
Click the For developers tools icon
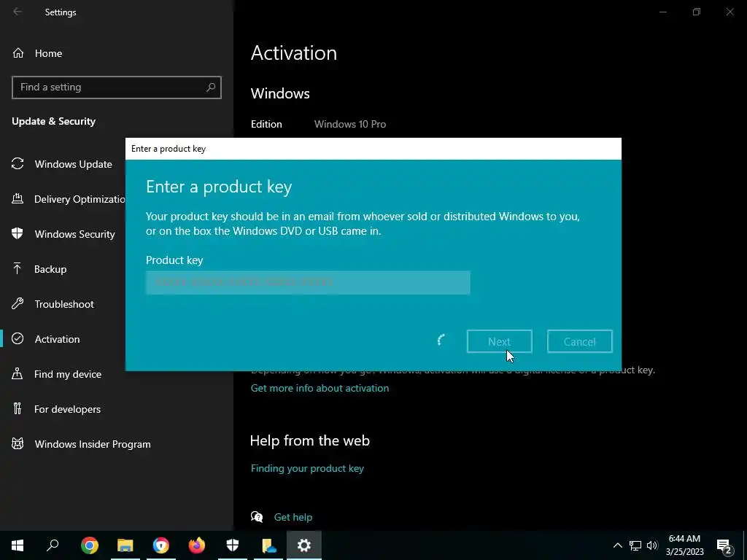click(x=18, y=408)
